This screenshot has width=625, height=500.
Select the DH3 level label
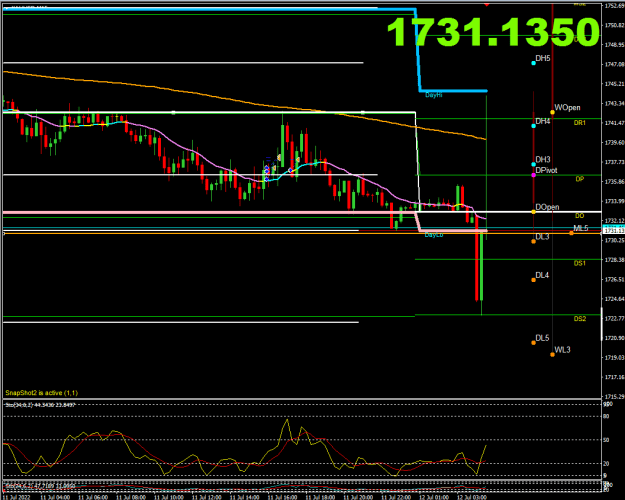(x=542, y=159)
